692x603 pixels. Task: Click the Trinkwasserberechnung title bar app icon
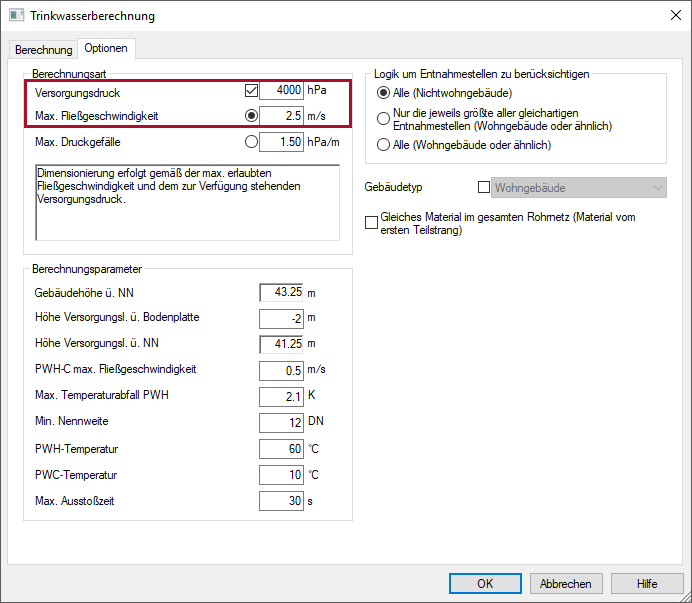pyautogui.click(x=16, y=15)
